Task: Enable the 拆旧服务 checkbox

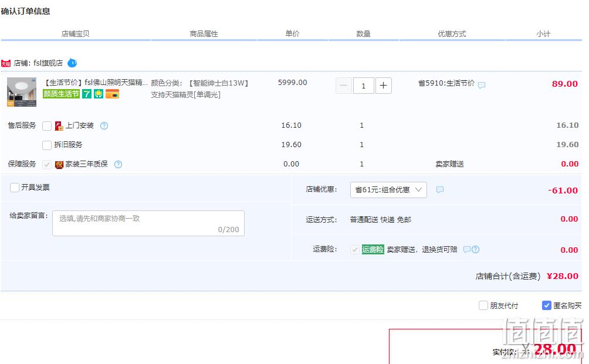Action: click(47, 145)
